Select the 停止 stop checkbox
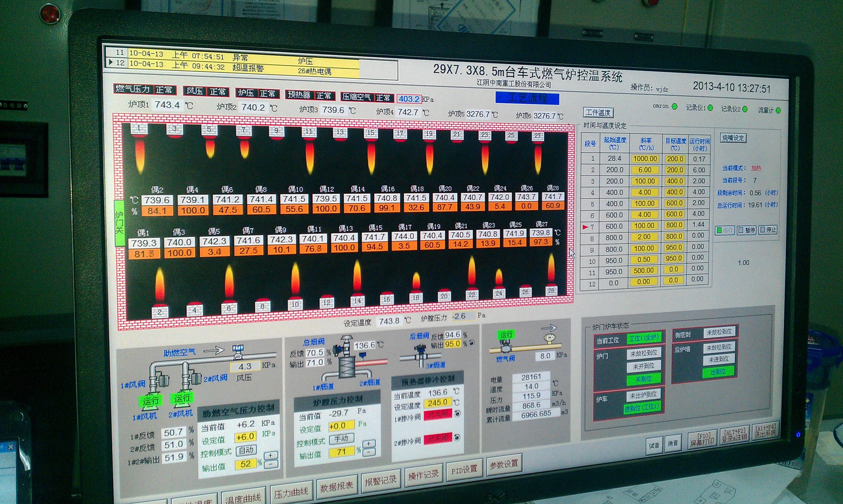 tap(762, 230)
